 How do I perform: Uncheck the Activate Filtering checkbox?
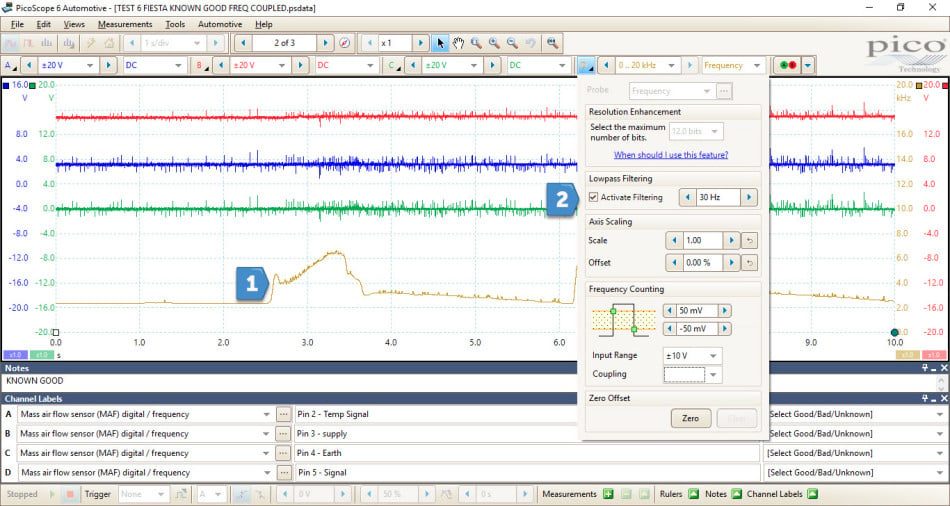click(x=593, y=197)
